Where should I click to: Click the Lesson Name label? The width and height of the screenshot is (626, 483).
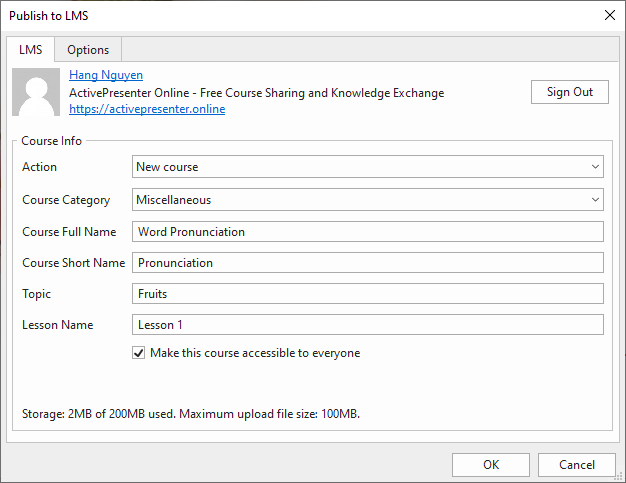[x=58, y=325]
